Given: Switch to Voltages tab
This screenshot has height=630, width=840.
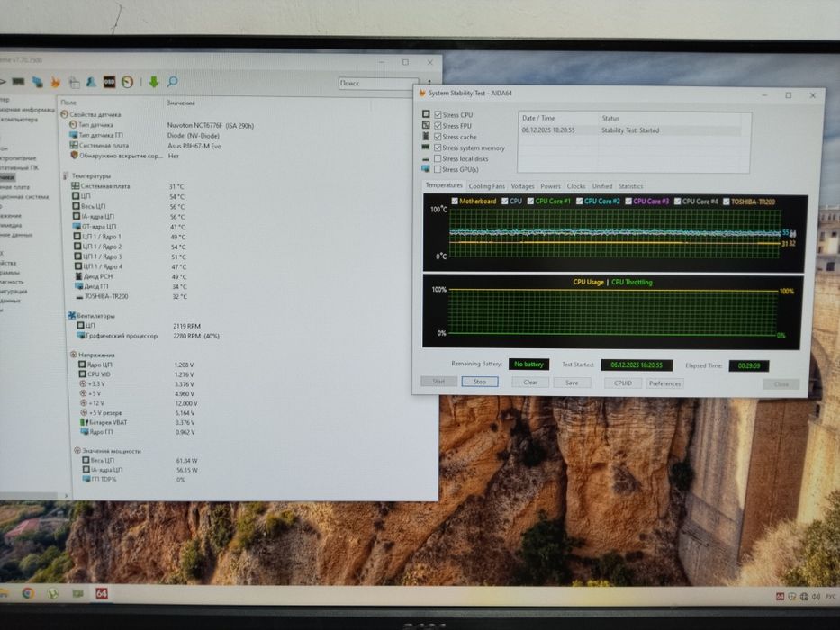Looking at the screenshot, I should pos(522,186).
